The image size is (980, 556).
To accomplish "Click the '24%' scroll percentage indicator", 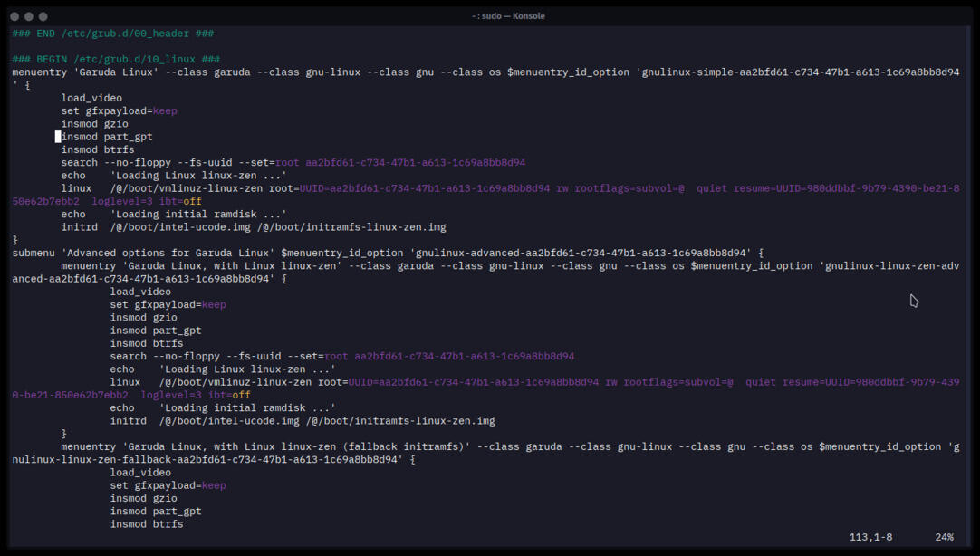I will click(944, 537).
